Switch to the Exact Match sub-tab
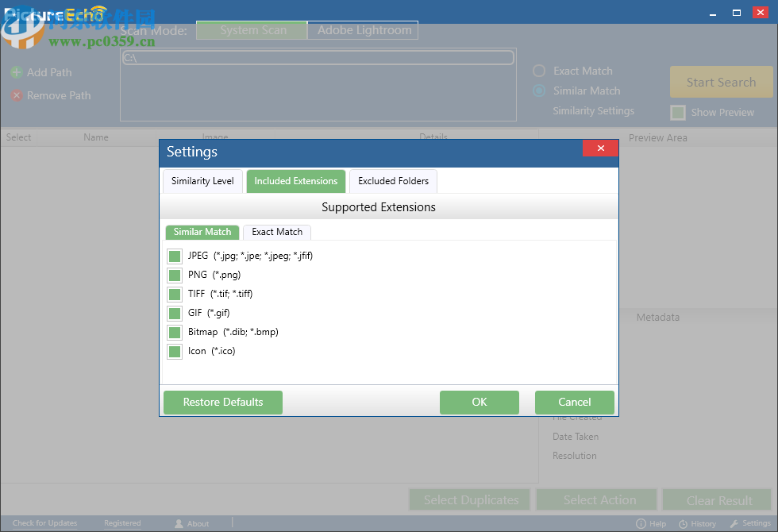Screen dimensions: 778x532 (277, 232)
